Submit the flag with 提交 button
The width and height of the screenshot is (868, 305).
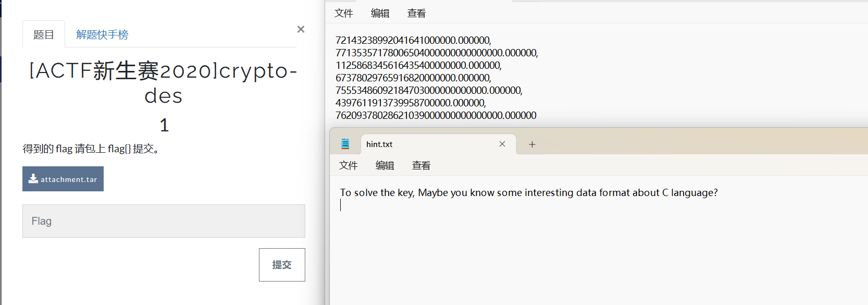[x=282, y=265]
